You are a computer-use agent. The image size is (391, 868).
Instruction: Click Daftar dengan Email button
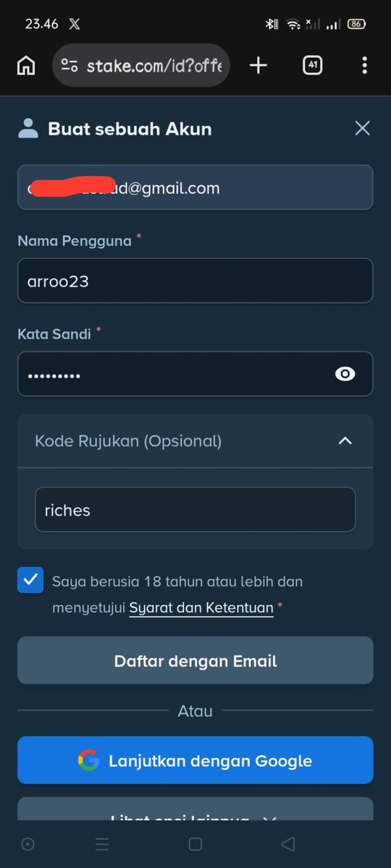[195, 660]
